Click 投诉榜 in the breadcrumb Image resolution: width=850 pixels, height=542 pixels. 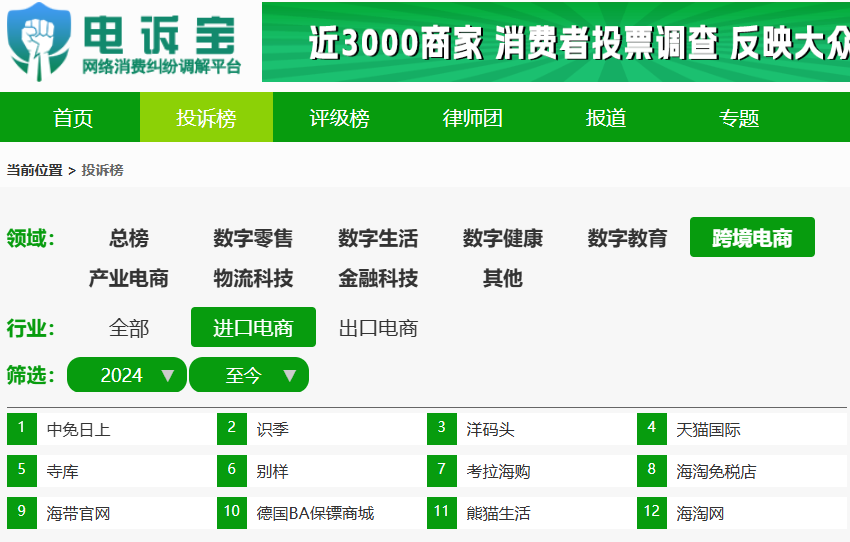tap(102, 170)
